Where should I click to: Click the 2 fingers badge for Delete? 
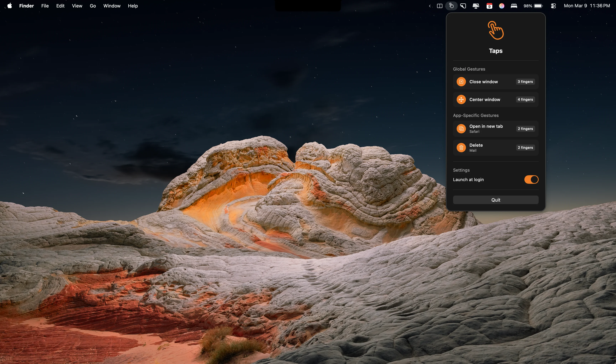[525, 148]
